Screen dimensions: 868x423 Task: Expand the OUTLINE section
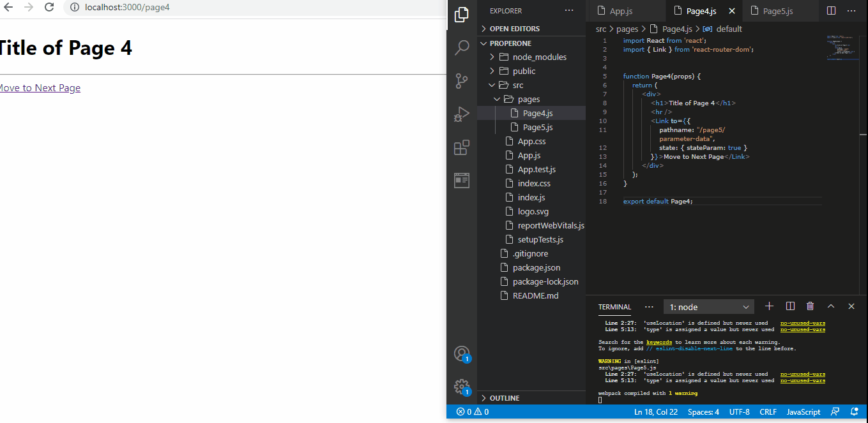tap(505, 398)
